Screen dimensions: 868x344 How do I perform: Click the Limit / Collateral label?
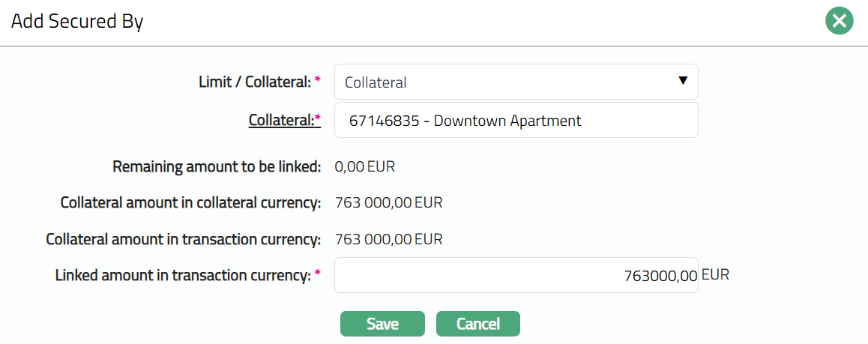(x=254, y=82)
